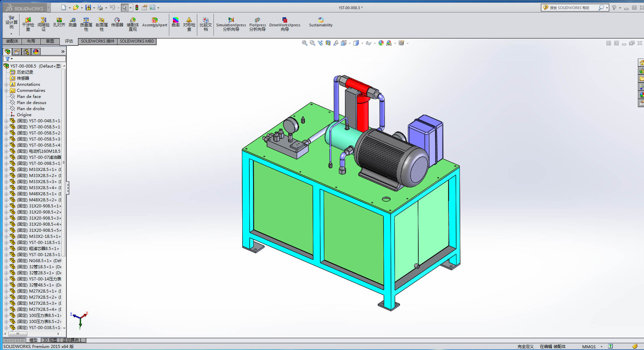Expand the 设计算例 dropdown arrow
The width and height of the screenshot is (644, 350).
point(11,34)
